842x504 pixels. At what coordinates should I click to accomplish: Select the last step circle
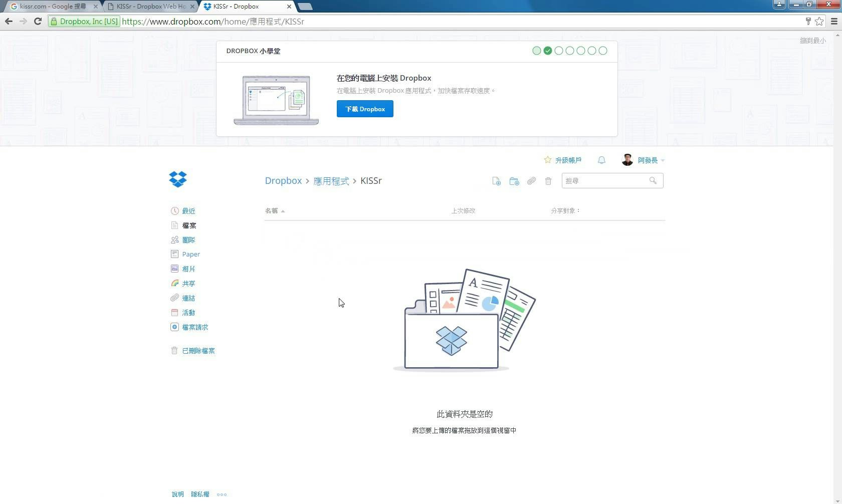[603, 51]
